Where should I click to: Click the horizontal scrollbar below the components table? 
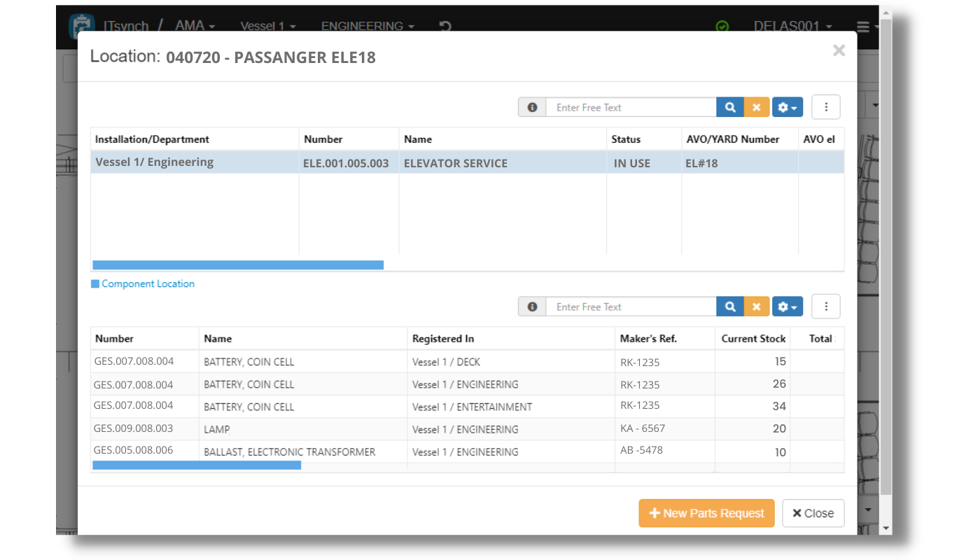pos(238,265)
